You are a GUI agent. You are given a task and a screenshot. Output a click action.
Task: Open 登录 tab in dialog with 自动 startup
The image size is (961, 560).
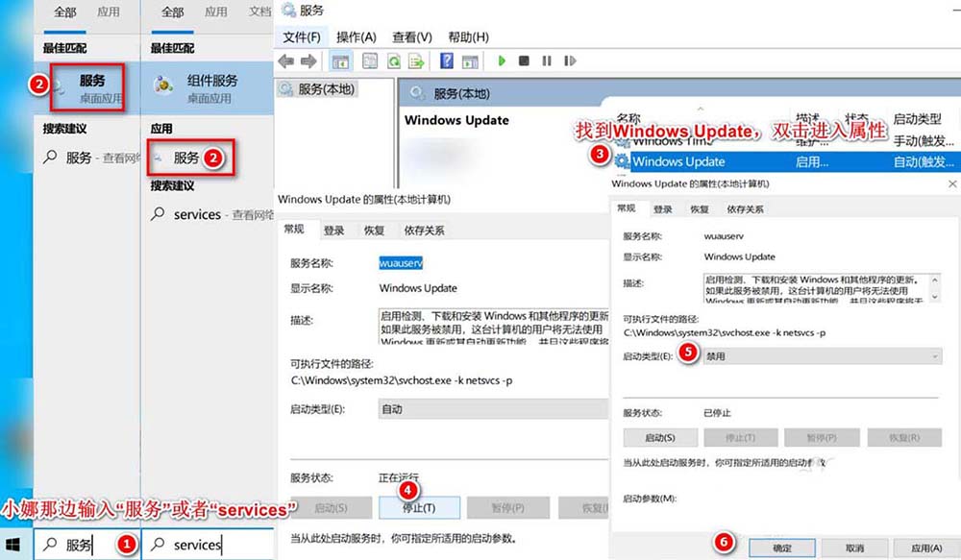tap(334, 231)
